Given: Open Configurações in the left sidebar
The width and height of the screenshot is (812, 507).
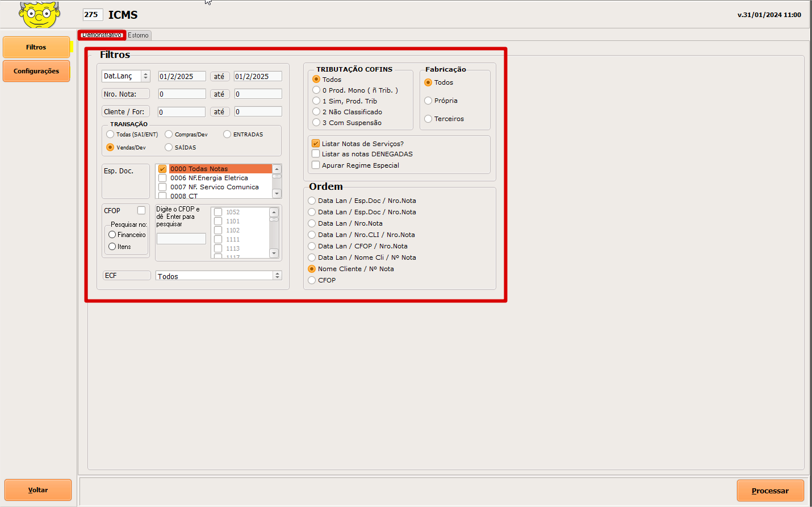Looking at the screenshot, I should click(36, 71).
